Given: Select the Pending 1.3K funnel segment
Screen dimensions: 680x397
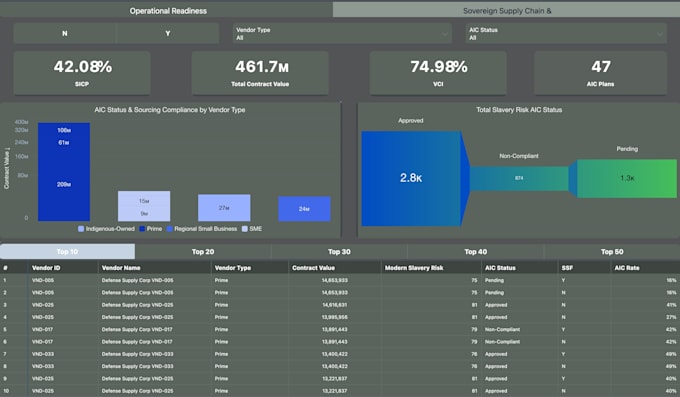Looking at the screenshot, I should (627, 178).
